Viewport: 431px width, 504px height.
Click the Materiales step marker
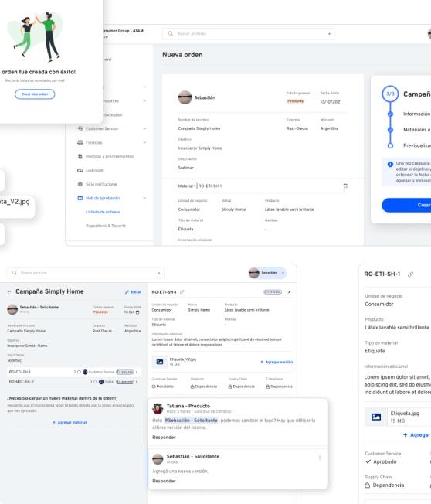point(390,130)
